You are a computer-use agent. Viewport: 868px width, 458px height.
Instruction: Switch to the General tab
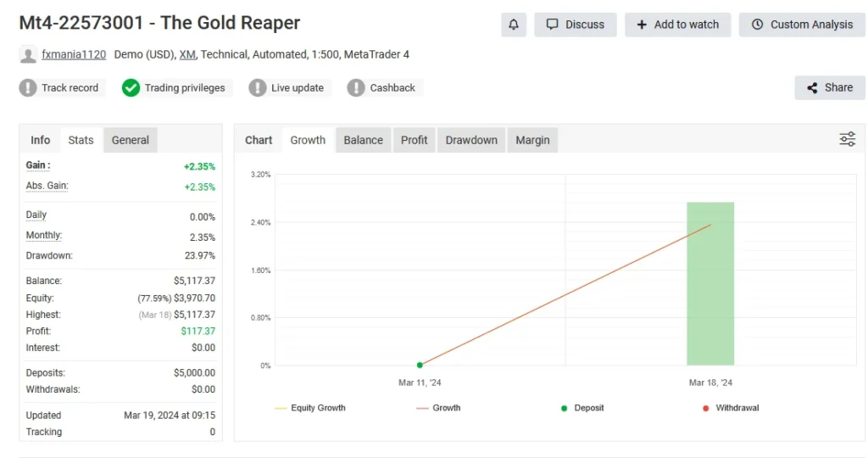[130, 140]
